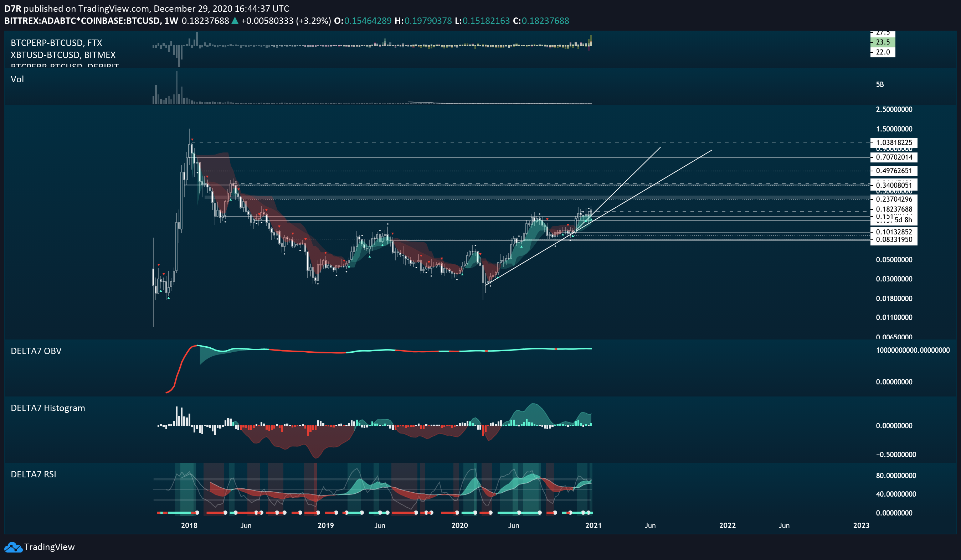
Task: Click the 0.10132852 price level tag
Action: (894, 232)
